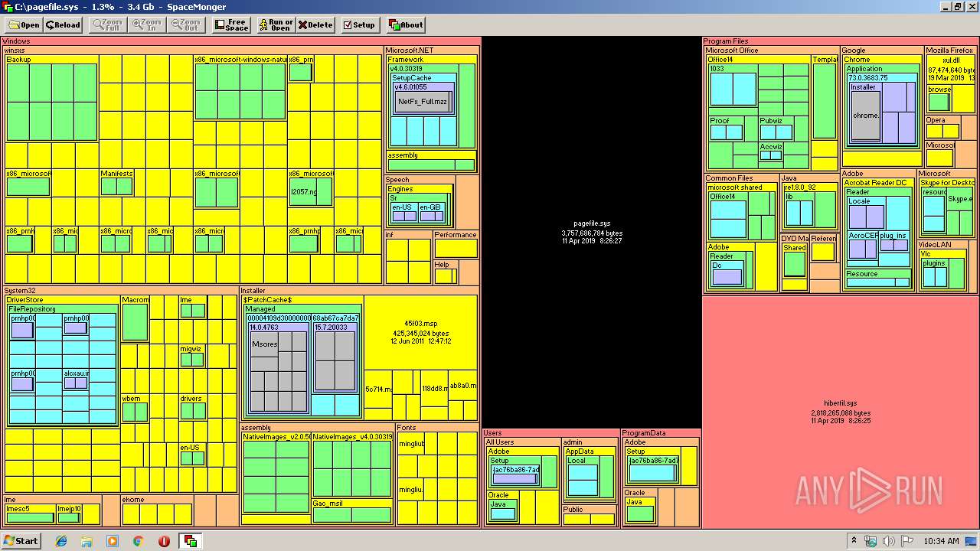Screen dimensions: 980x551
Task: Select the Skype for Desktop folder label
Action: pyautogui.click(x=948, y=183)
